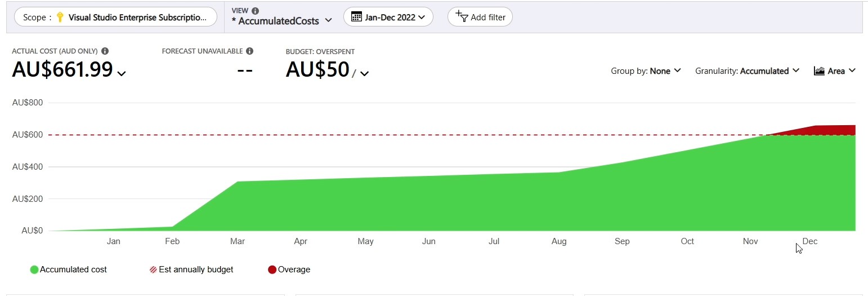Toggle Overage legend series

click(289, 270)
